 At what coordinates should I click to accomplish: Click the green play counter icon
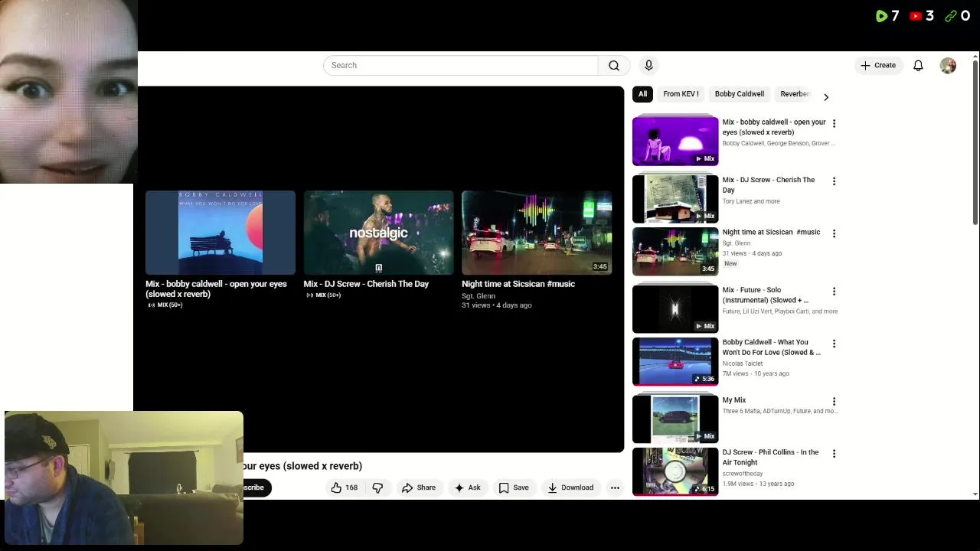click(881, 16)
